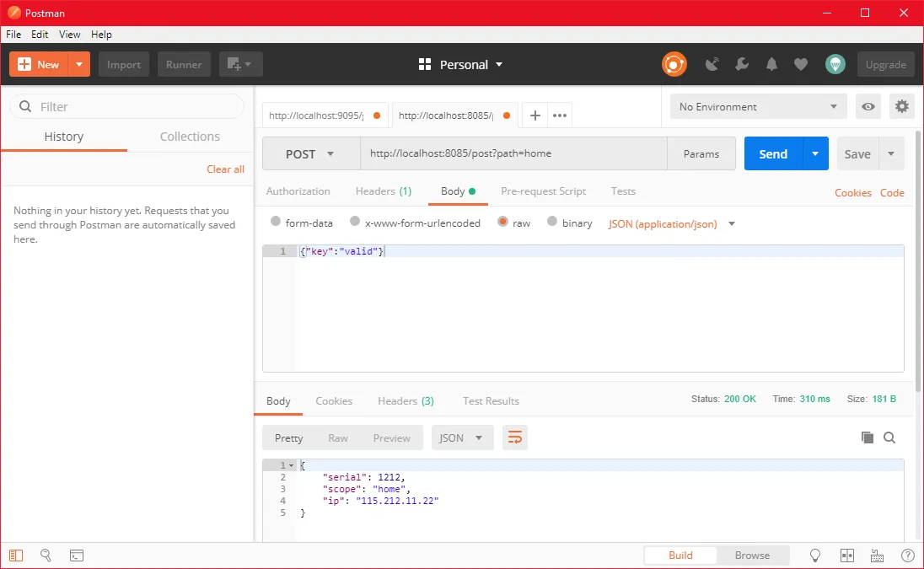Open the POST method dropdown
This screenshot has width=924, height=569.
pyautogui.click(x=311, y=153)
